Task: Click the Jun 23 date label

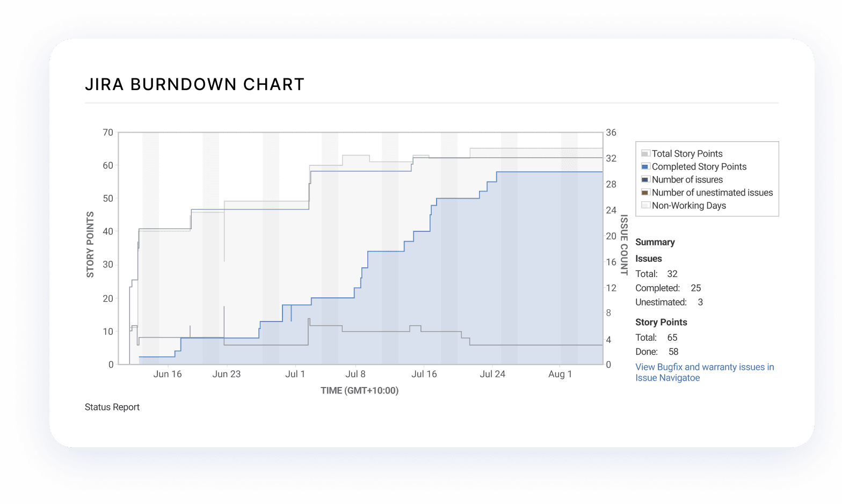Action: click(227, 374)
